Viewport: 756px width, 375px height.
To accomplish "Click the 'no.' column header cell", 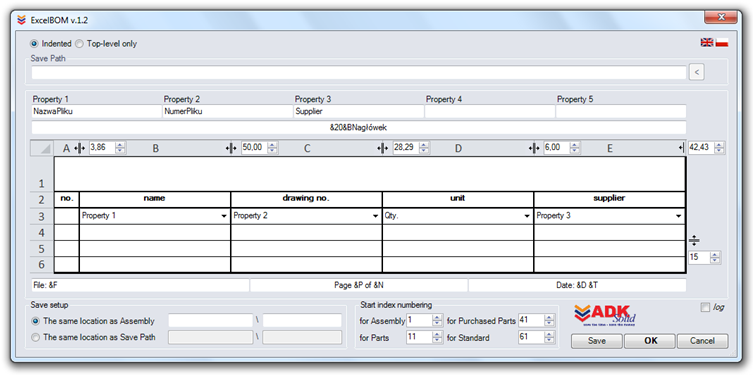I will 67,200.
